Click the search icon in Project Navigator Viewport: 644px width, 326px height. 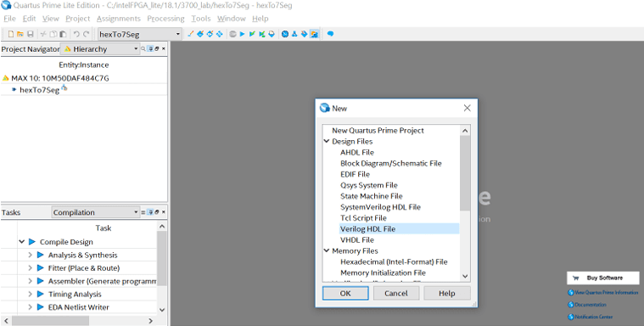click(x=143, y=49)
